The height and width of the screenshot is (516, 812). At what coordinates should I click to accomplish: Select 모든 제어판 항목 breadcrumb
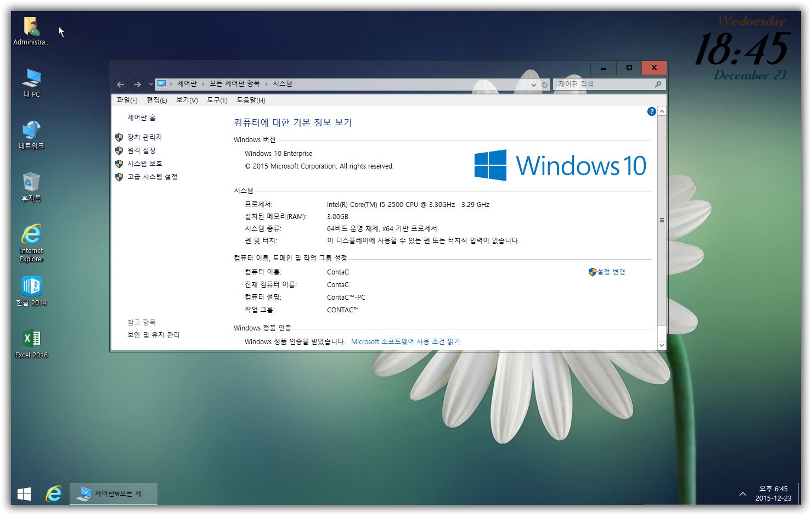[x=234, y=83]
